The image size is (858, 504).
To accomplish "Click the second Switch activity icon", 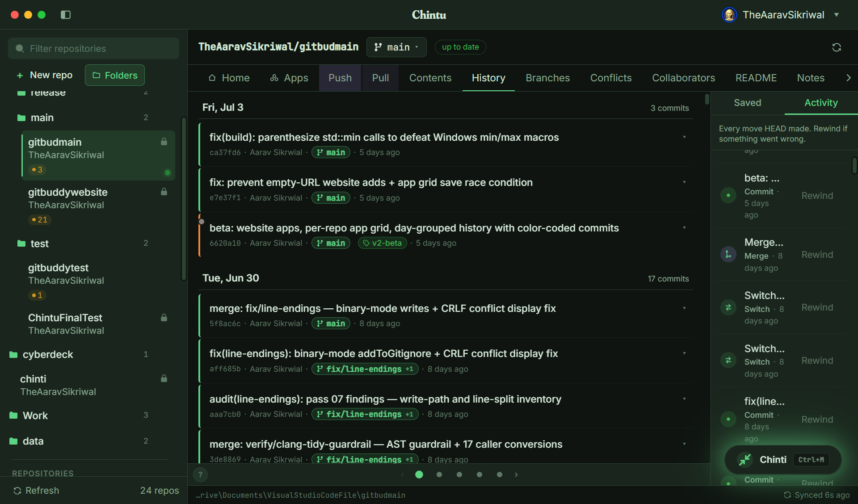I will (728, 361).
